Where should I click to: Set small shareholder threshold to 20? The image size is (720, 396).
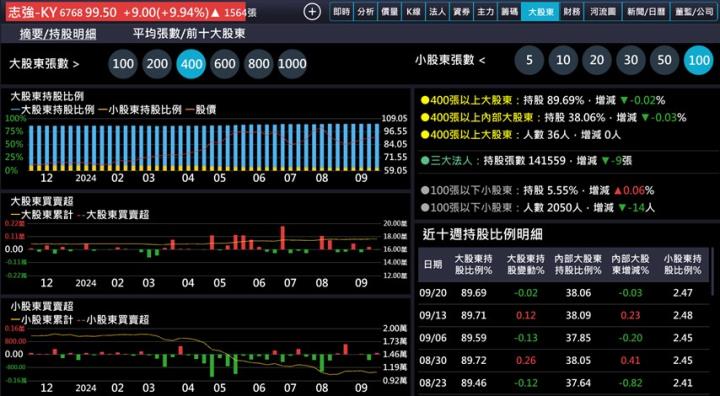pyautogui.click(x=597, y=60)
